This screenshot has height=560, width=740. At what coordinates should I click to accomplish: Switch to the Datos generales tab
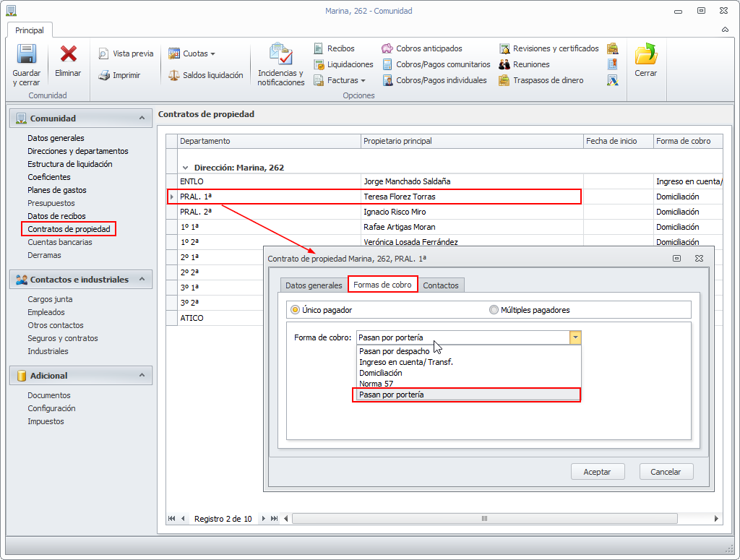coord(314,285)
